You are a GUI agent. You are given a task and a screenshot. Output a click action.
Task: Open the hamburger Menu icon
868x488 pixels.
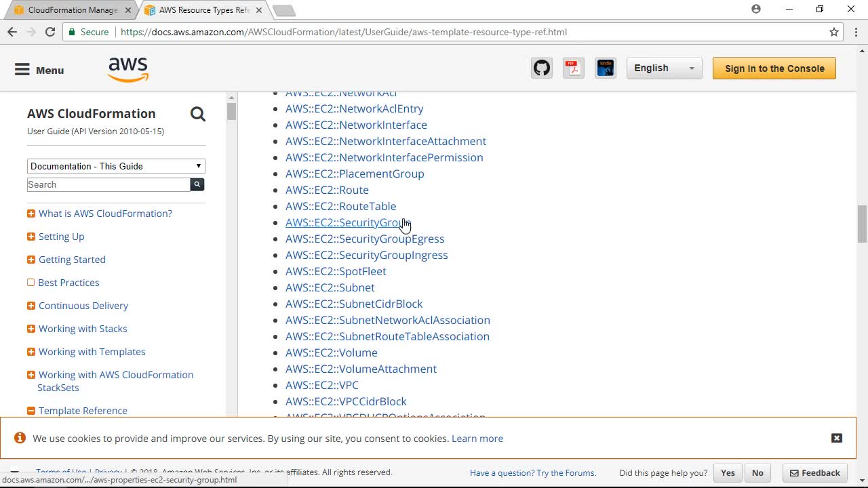click(x=22, y=70)
